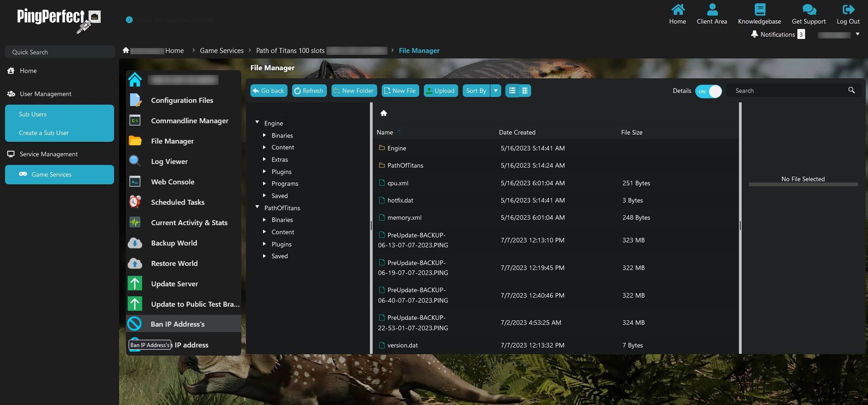Click the New Folder button

pyautogui.click(x=354, y=91)
